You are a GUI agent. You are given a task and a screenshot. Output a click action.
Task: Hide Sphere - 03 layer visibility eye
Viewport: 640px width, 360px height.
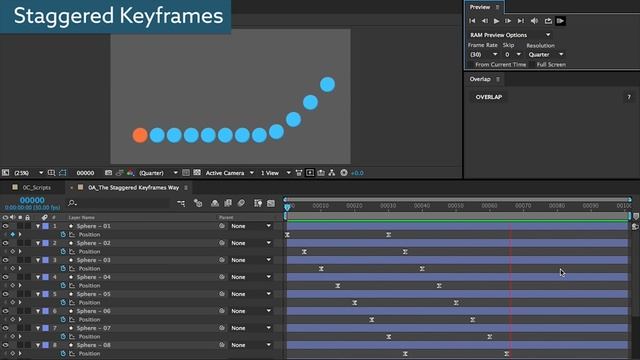[5, 260]
